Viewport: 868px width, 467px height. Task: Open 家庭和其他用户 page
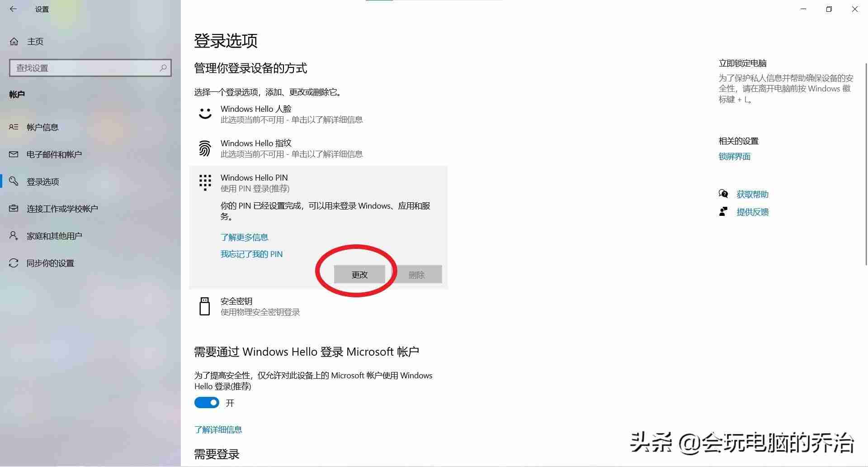coord(54,236)
